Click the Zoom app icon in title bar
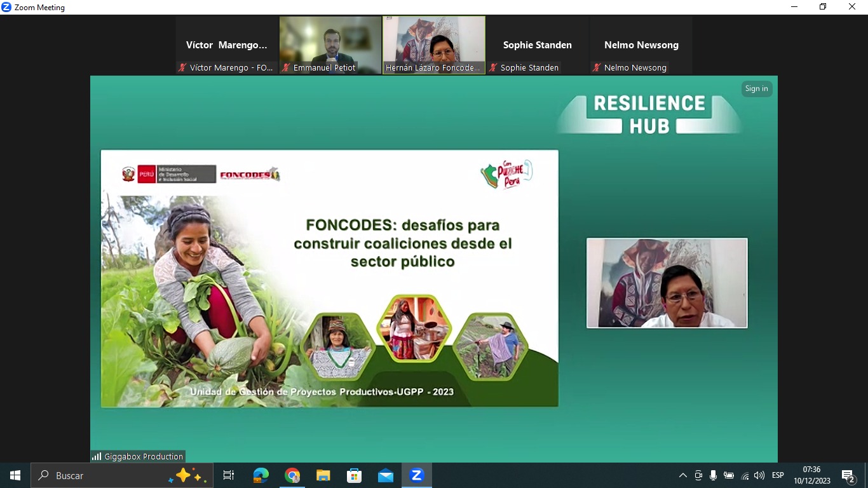The image size is (868, 488). click(6, 7)
